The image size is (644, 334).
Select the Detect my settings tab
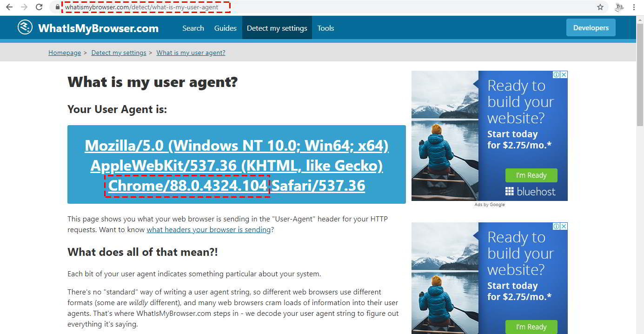pos(277,28)
